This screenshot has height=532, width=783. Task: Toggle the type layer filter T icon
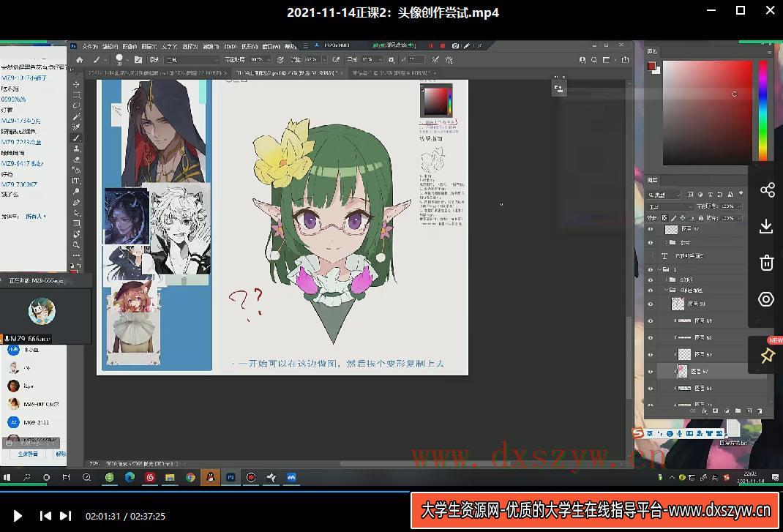(x=710, y=195)
